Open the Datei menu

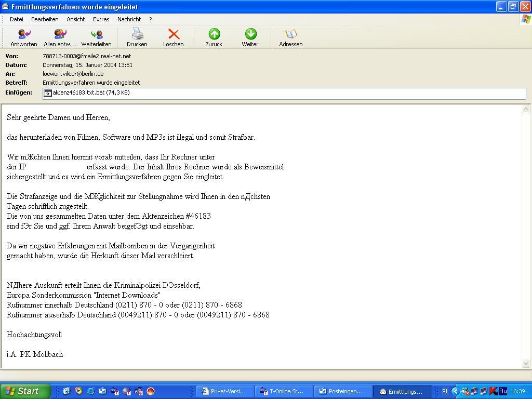17,19
